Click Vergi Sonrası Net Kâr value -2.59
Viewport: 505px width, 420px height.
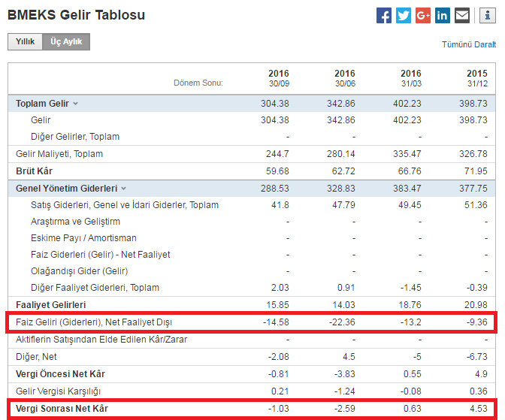(345, 409)
